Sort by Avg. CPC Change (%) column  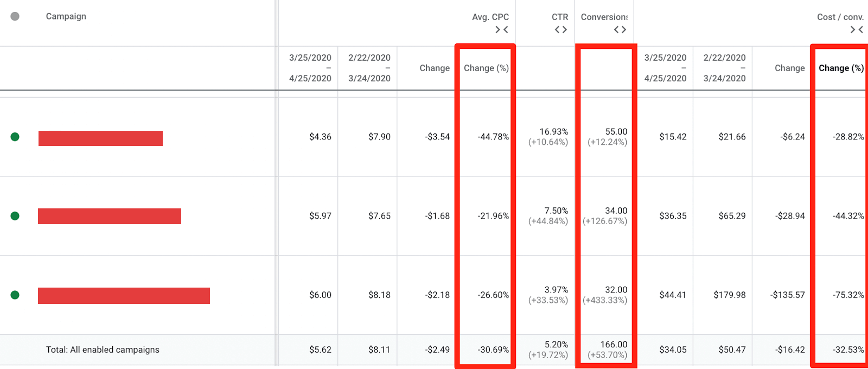[486, 68]
